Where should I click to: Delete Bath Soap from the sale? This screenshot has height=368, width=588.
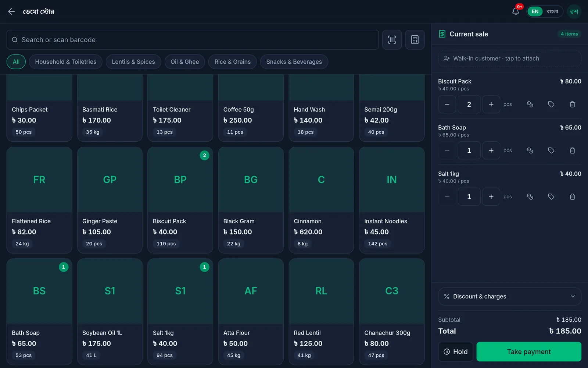click(x=572, y=151)
